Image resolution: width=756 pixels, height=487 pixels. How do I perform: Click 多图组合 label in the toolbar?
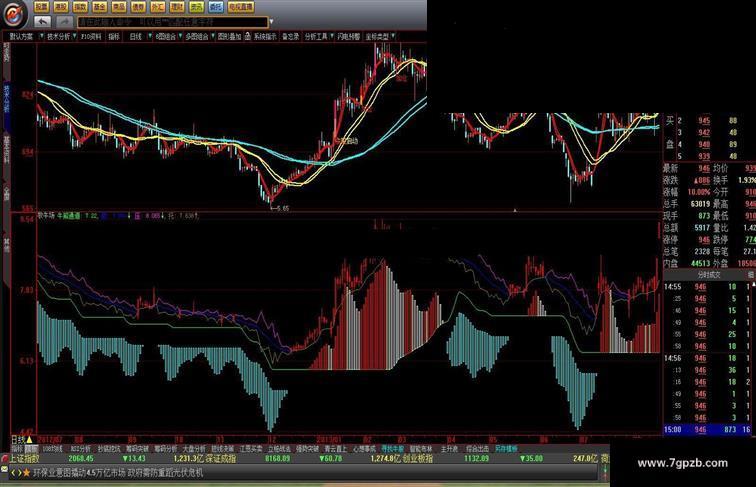pyautogui.click(x=197, y=36)
